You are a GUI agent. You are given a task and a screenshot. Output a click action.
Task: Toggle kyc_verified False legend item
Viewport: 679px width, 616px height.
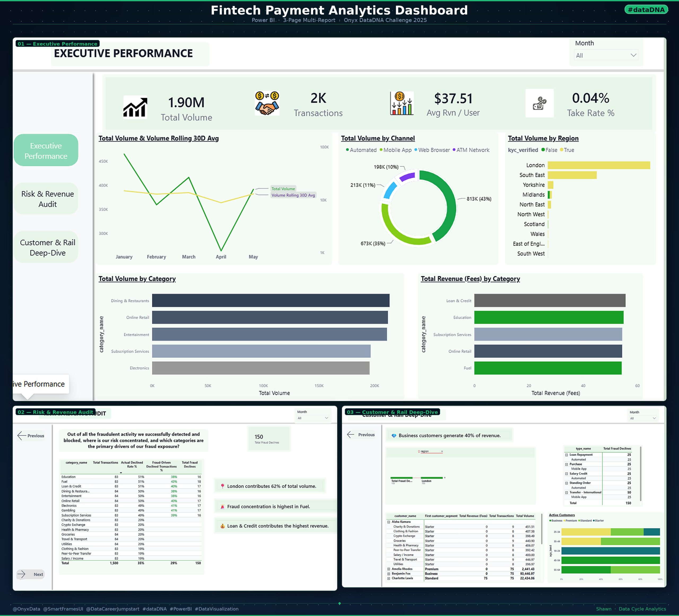coord(549,150)
